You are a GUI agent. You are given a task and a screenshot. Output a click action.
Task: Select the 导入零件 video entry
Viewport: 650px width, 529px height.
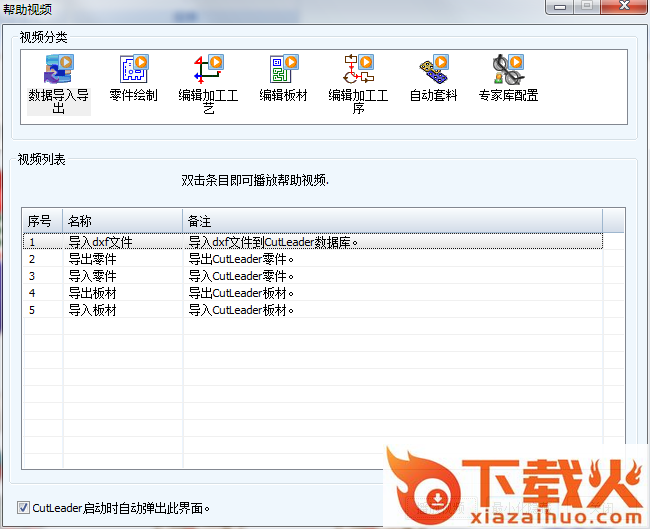pos(92,276)
